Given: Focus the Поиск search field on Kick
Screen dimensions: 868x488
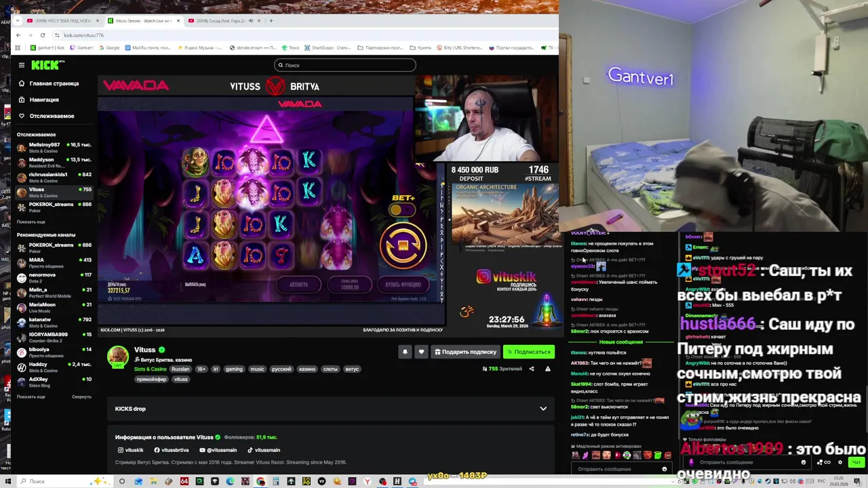Looking at the screenshot, I should point(345,65).
